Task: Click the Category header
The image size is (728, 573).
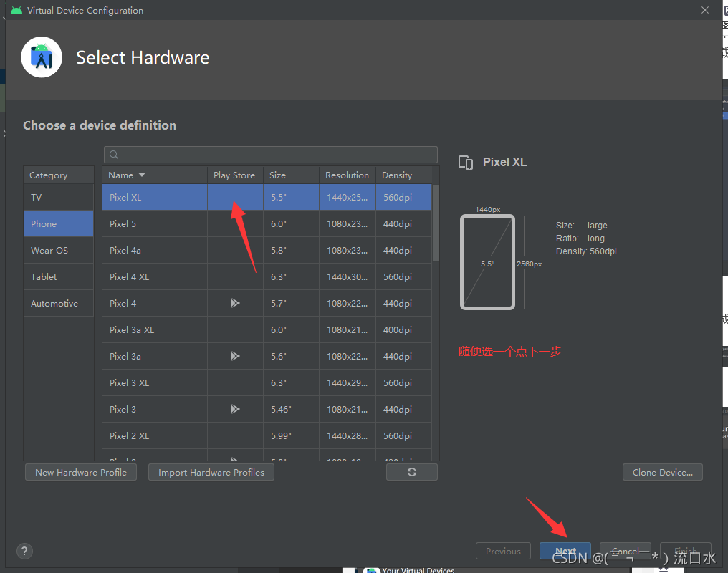Action: coord(59,175)
